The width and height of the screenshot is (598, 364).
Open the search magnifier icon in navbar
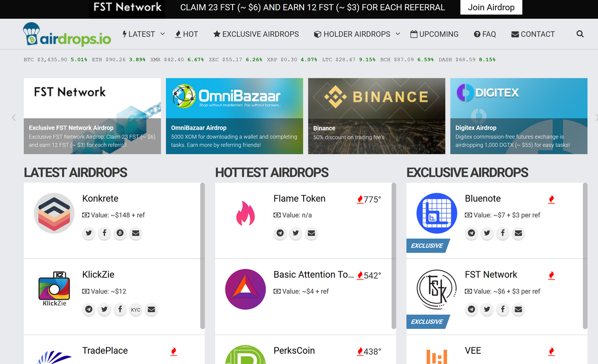580,34
